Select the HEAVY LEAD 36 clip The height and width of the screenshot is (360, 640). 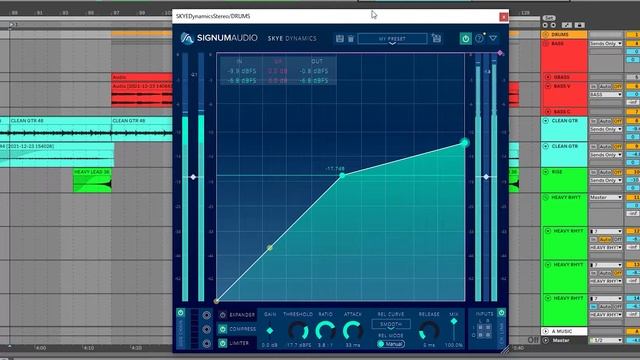coord(92,180)
